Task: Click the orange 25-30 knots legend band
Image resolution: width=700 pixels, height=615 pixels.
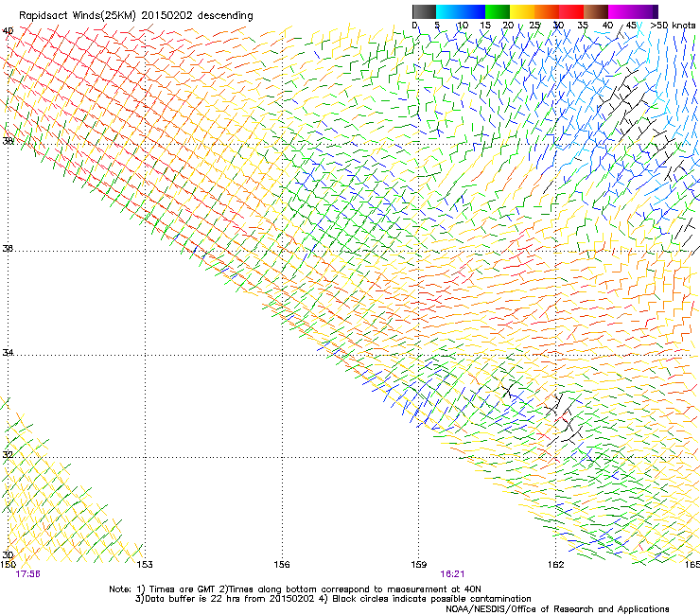Action: coord(547,11)
